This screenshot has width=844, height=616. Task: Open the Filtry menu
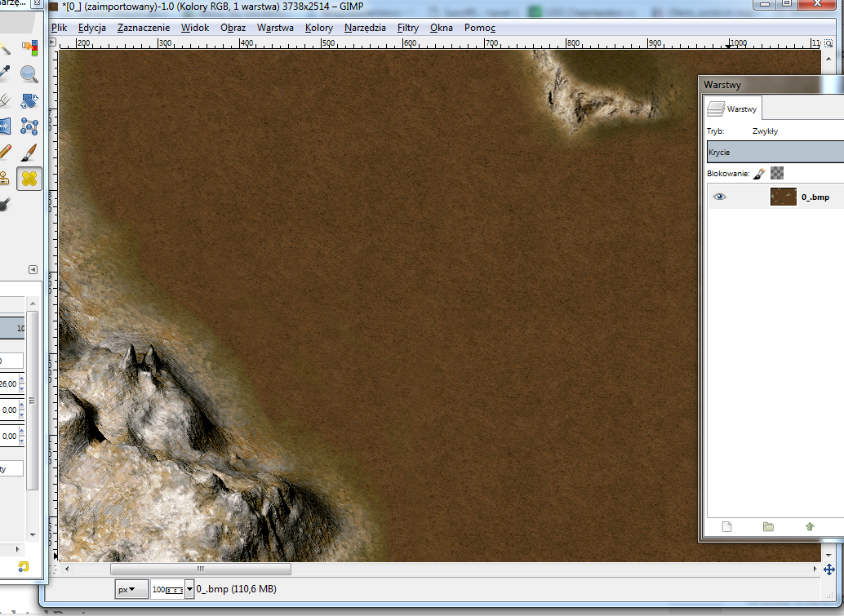coord(408,28)
